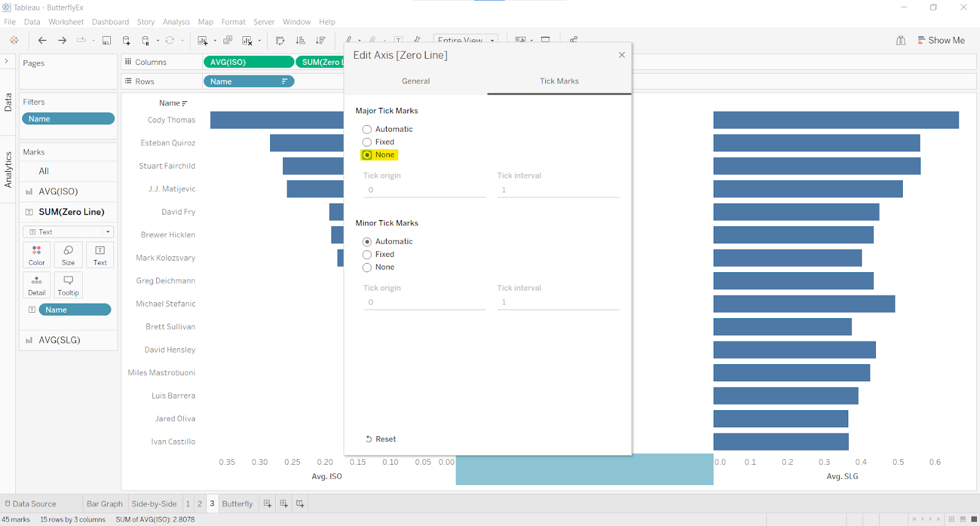Screen dimensions: 980x526
Task: Click the Reset button in Edit Axis
Action: click(x=381, y=439)
